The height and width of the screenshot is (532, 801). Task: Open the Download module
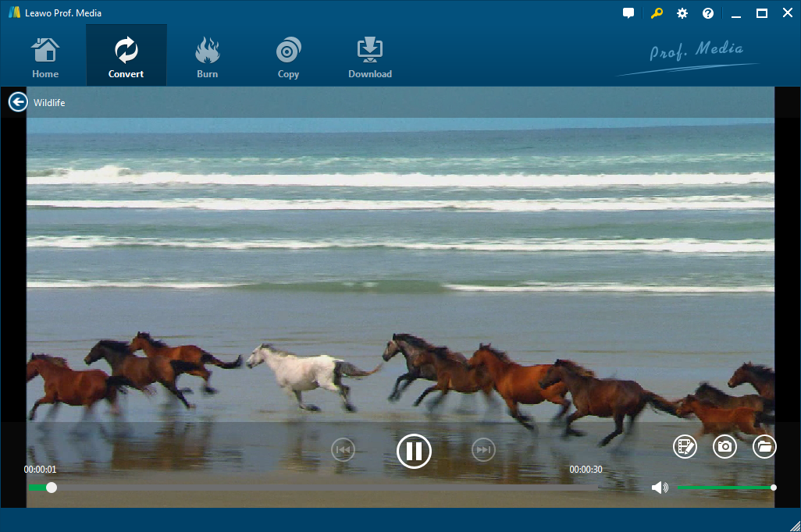(x=370, y=57)
